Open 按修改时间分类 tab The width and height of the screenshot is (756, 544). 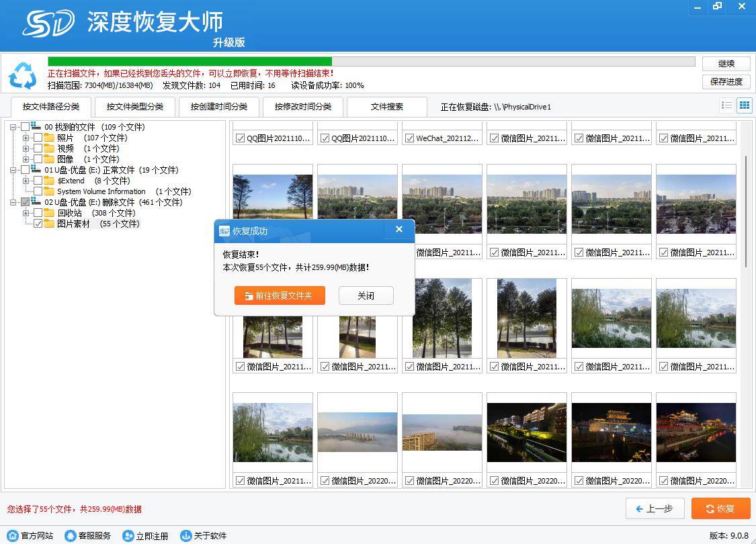(303, 107)
